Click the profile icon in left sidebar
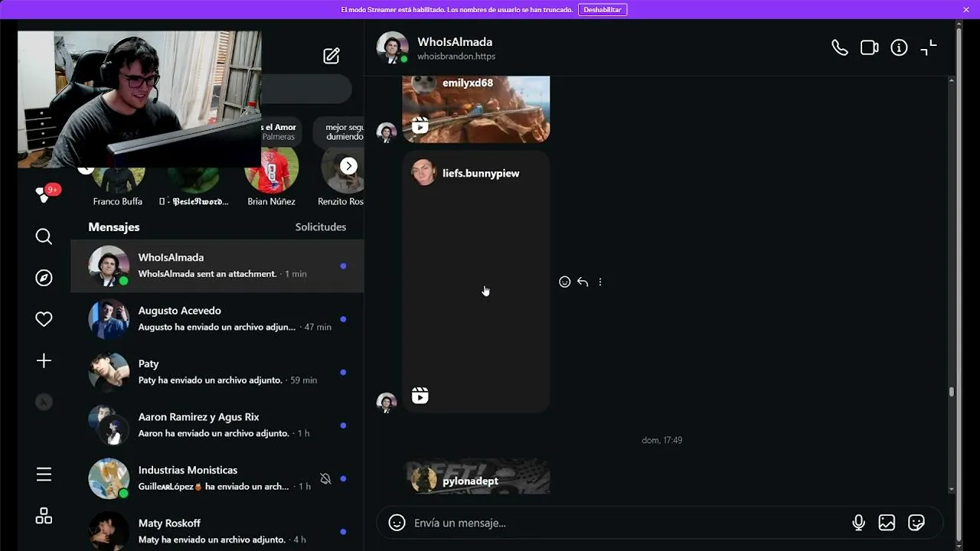 pos(44,402)
